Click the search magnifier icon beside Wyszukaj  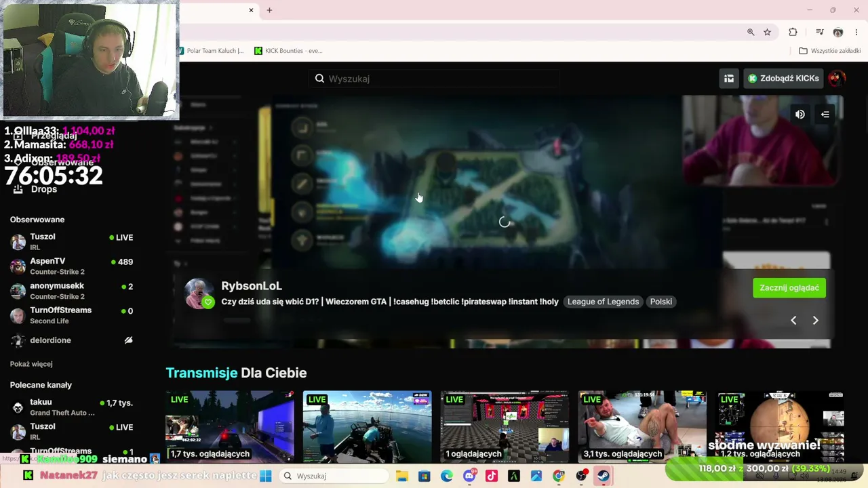tap(319, 79)
